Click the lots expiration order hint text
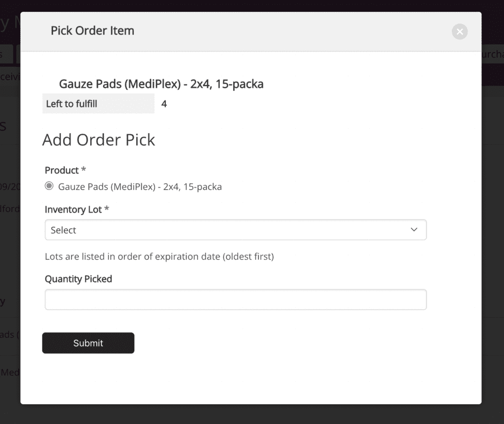The height and width of the screenshot is (424, 504). pyautogui.click(x=159, y=256)
